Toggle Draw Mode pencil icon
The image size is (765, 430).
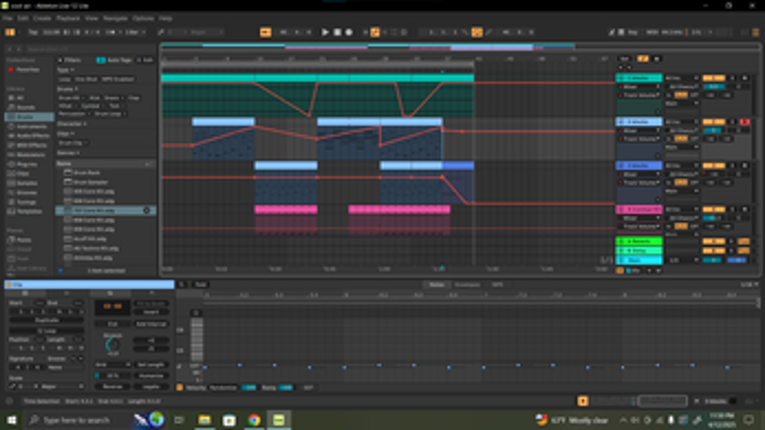pos(489,32)
